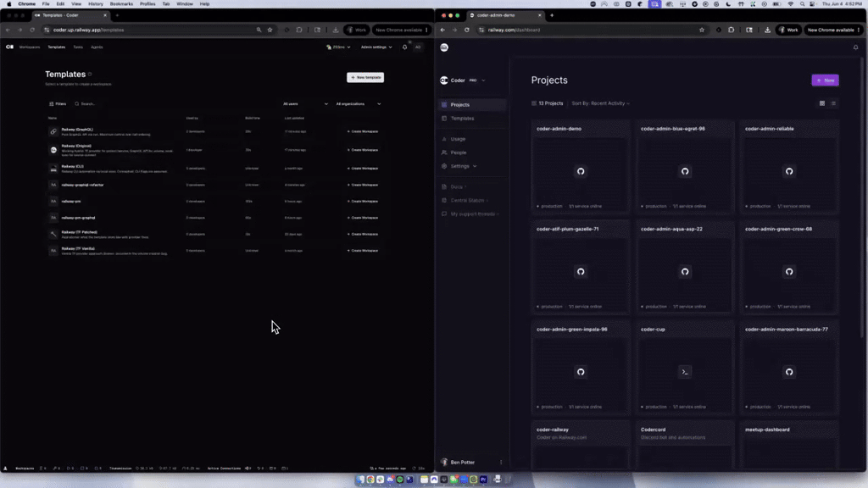Open the coder-admin-demo project card

pos(580,167)
